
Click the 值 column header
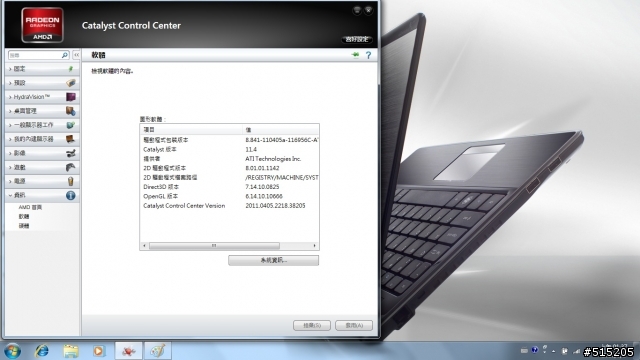(x=281, y=129)
